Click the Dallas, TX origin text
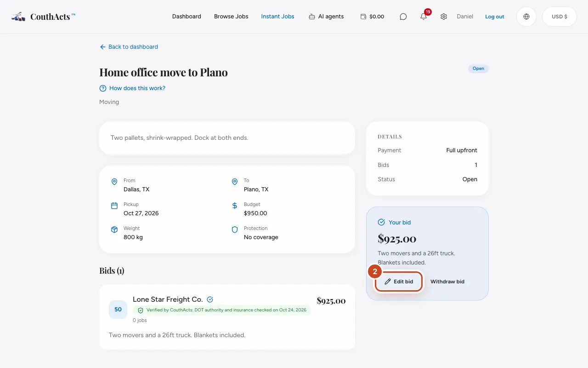 (x=136, y=190)
